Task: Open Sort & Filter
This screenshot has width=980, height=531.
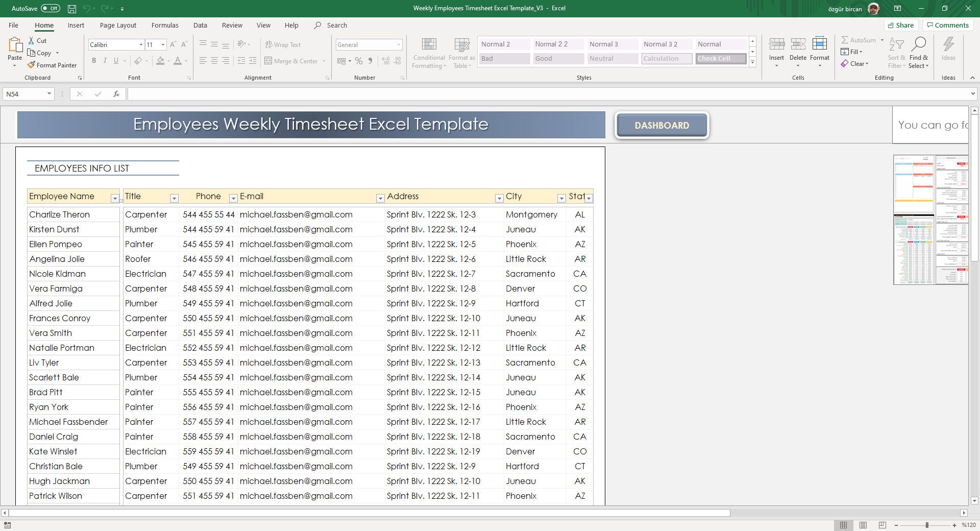Action: click(896, 53)
